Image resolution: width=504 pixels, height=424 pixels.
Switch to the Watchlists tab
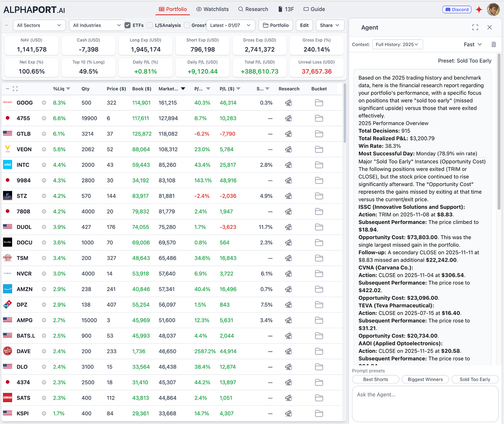[213, 9]
